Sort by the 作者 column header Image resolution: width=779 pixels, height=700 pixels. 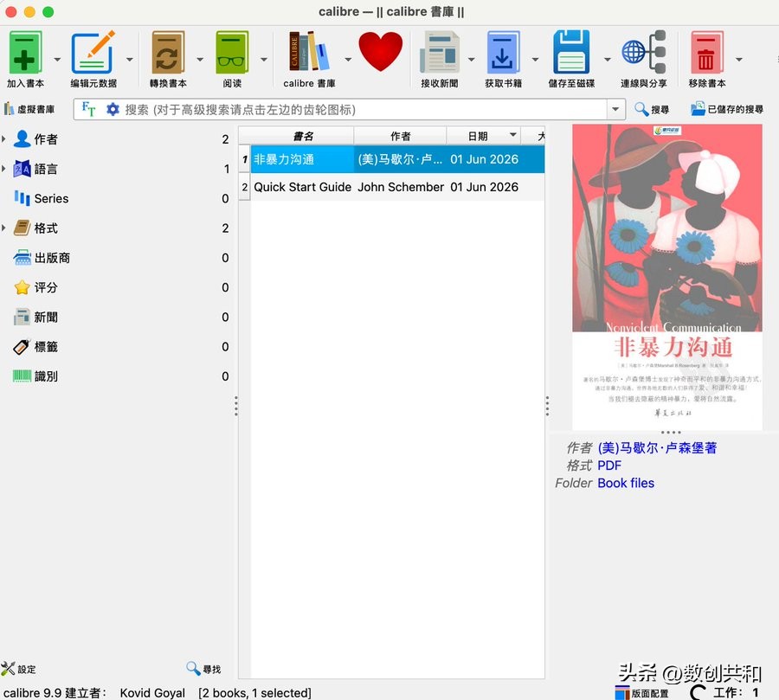coord(400,136)
